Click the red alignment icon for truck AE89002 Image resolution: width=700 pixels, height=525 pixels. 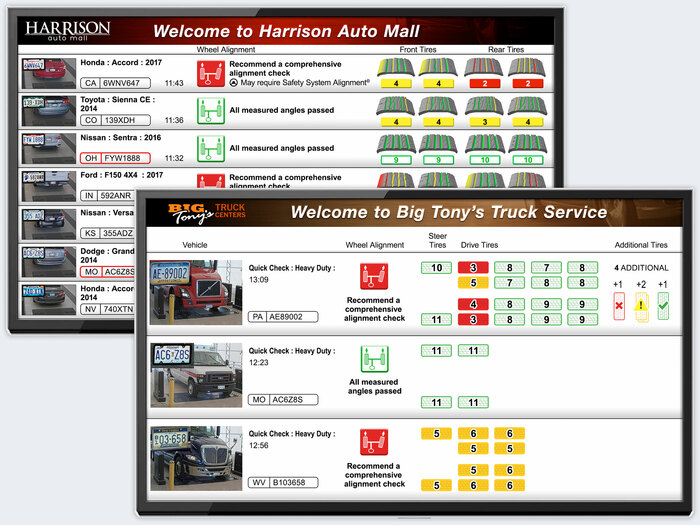pyautogui.click(x=375, y=278)
